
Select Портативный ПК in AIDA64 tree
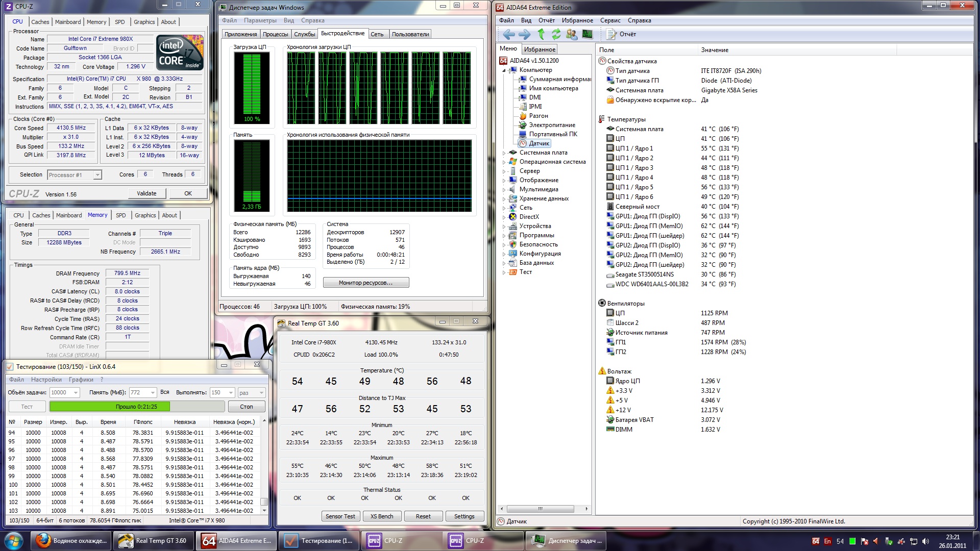[x=548, y=134]
